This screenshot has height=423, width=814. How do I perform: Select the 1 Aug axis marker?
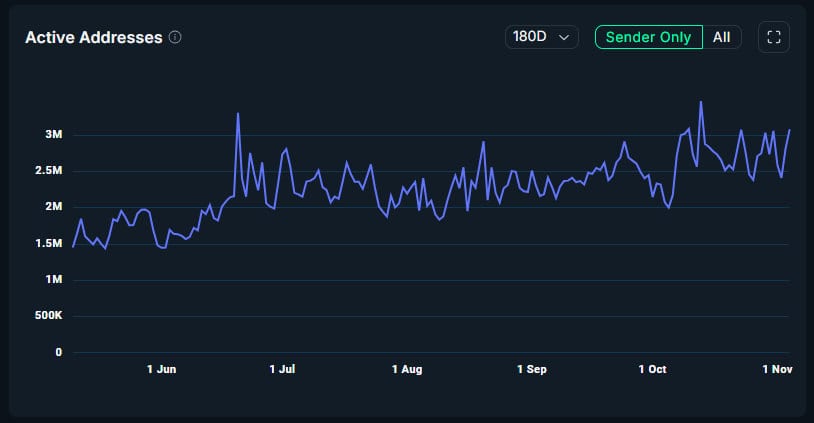pyautogui.click(x=406, y=370)
